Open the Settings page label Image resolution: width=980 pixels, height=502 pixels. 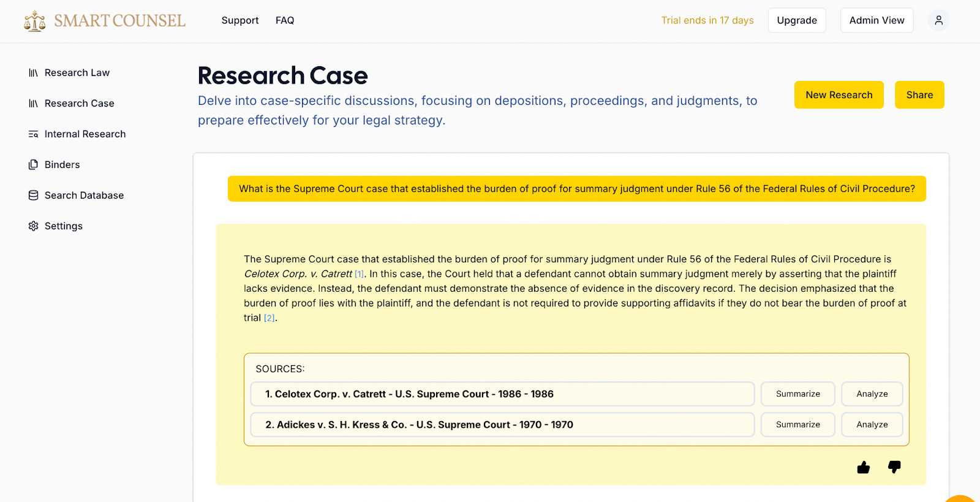click(x=64, y=226)
